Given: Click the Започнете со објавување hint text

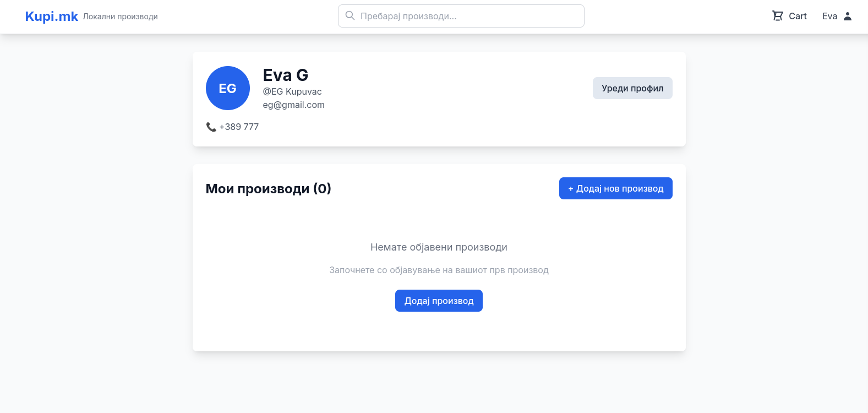Looking at the screenshot, I should tap(439, 270).
